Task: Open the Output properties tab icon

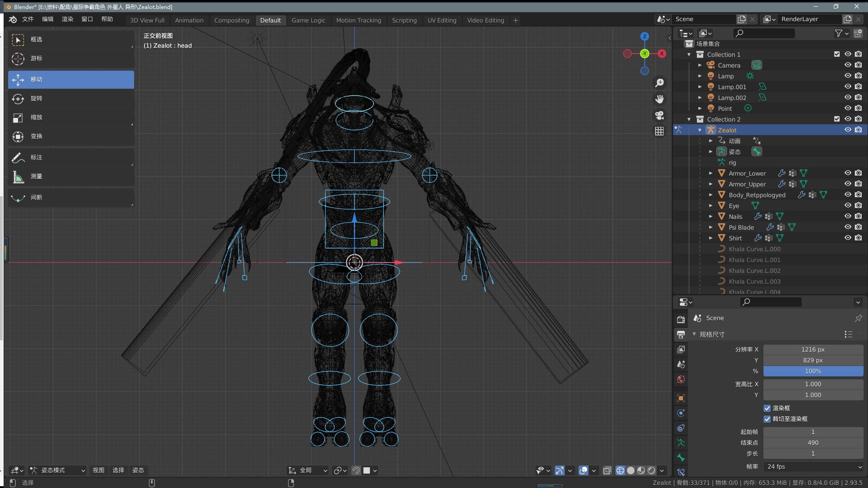Action: point(681,334)
